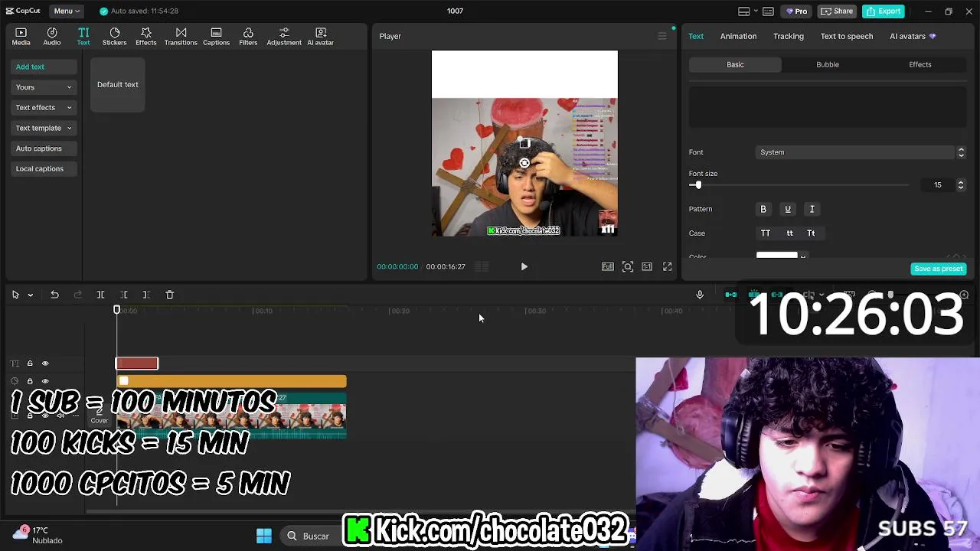Switch to the Tracking tab
This screenshot has width=980, height=551.
[789, 36]
